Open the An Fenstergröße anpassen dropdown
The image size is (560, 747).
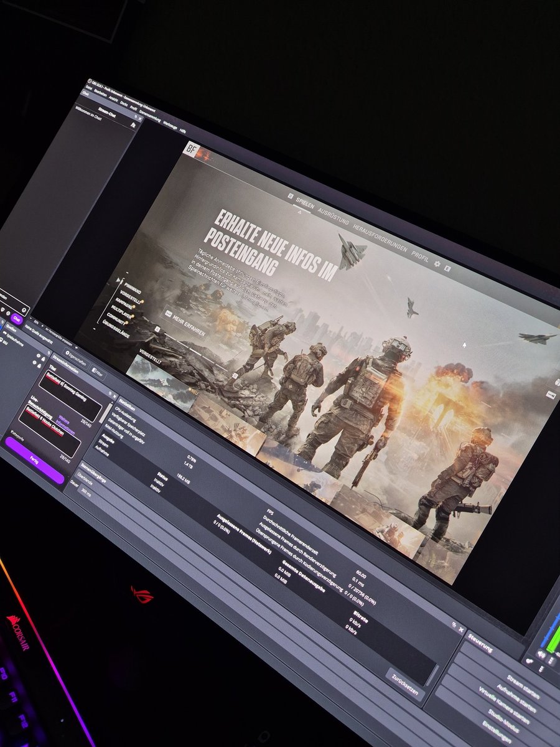[x=61, y=338]
